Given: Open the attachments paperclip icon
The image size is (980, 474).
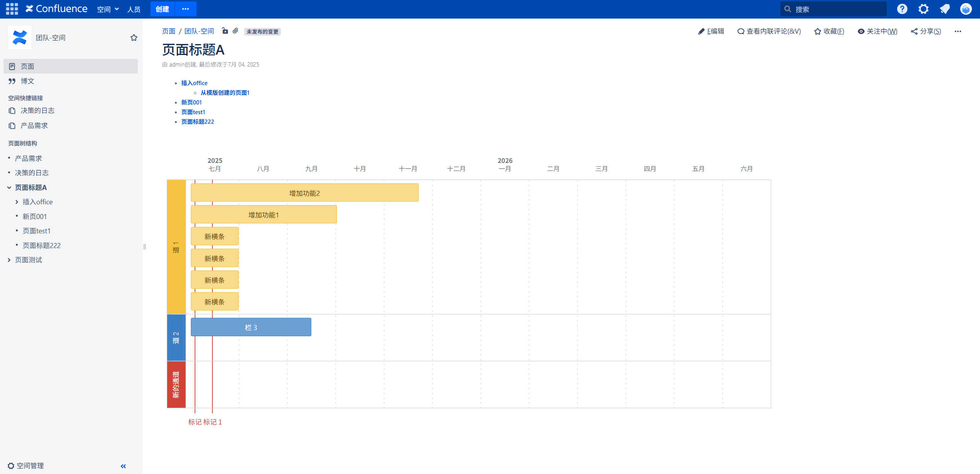Looking at the screenshot, I should point(236,31).
